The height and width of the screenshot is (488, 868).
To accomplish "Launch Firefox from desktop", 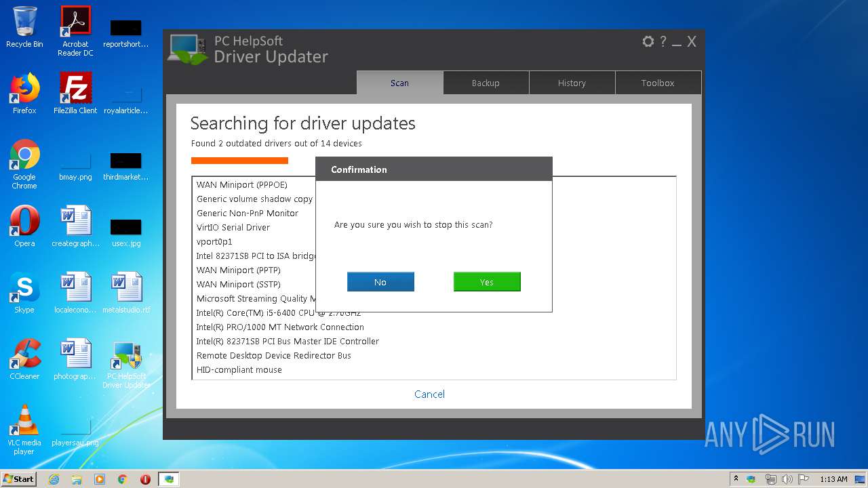I will click(x=24, y=94).
